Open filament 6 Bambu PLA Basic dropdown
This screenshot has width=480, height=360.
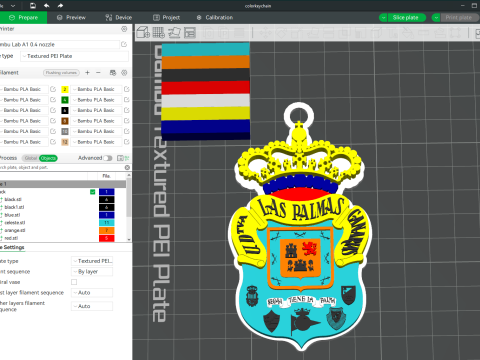96,110
